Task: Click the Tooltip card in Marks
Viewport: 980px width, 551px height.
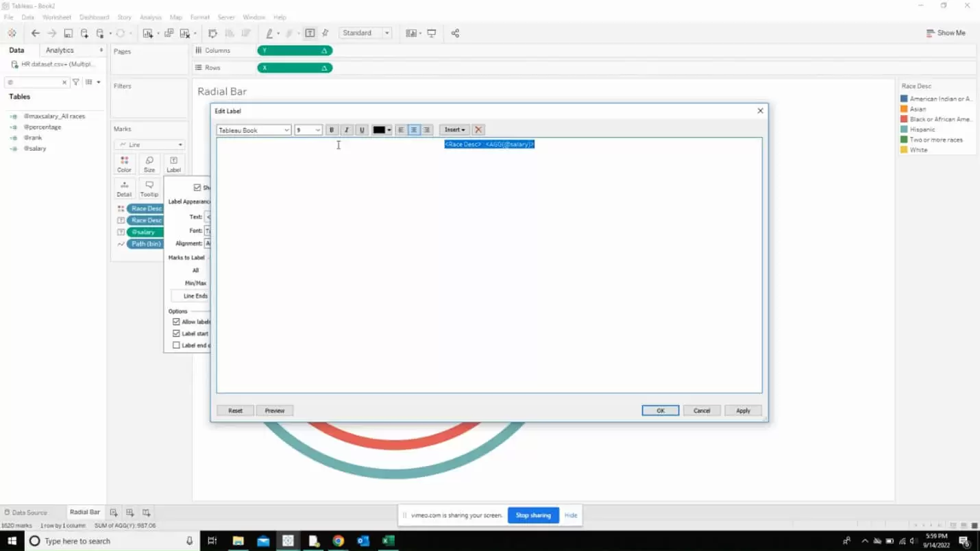Action: (x=149, y=188)
